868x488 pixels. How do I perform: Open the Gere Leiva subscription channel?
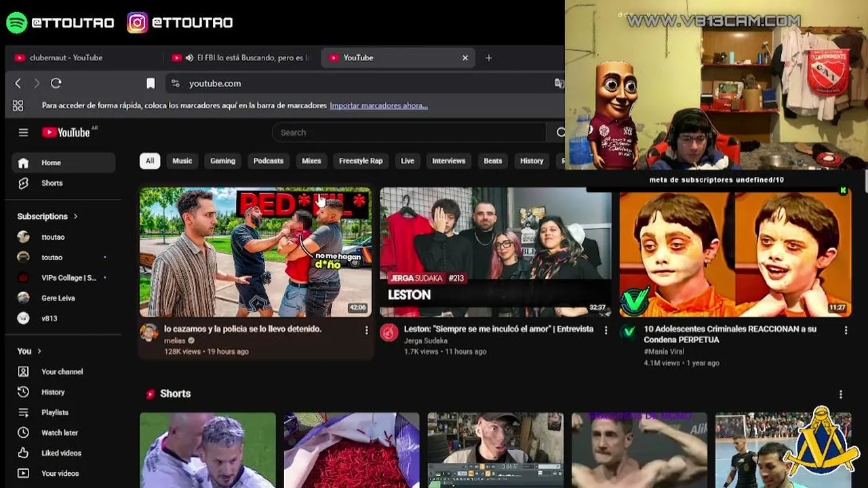coord(64,298)
